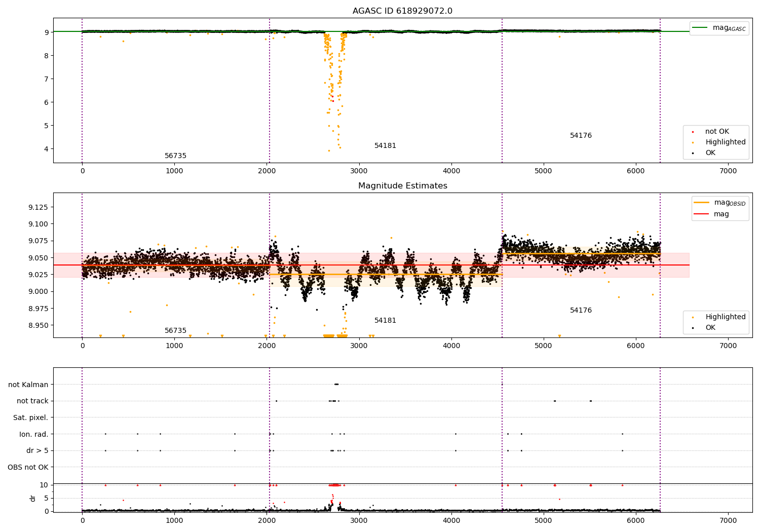The height and width of the screenshot is (532, 760).
Task: Click the rotated "dr" axis label
Action: [33, 498]
